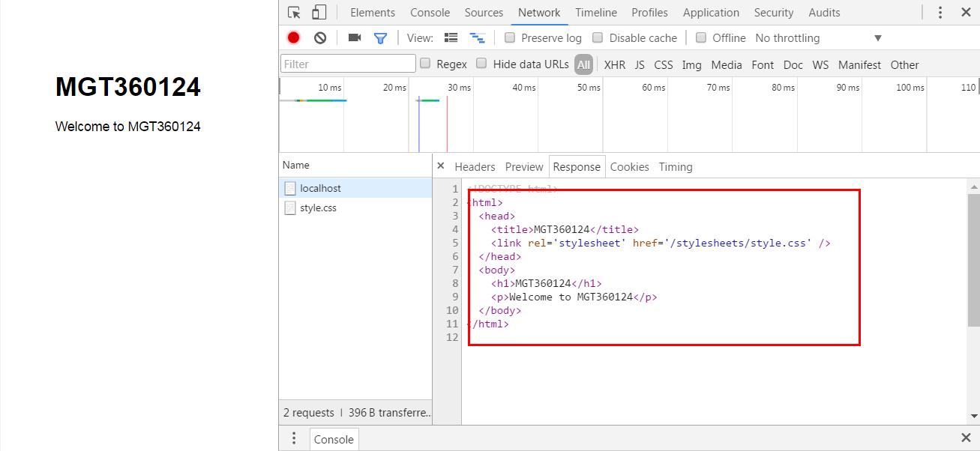
Task: Open the Sources panel tab
Action: pyautogui.click(x=484, y=13)
